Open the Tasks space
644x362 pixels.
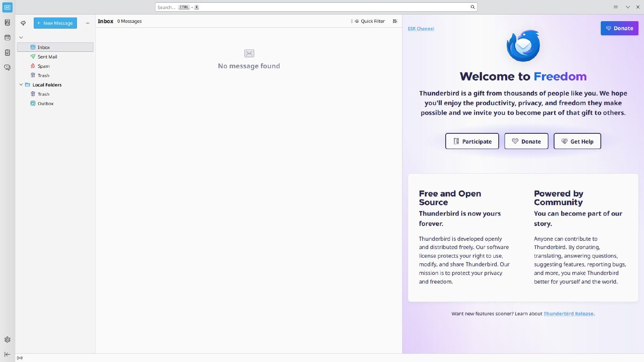click(x=7, y=53)
